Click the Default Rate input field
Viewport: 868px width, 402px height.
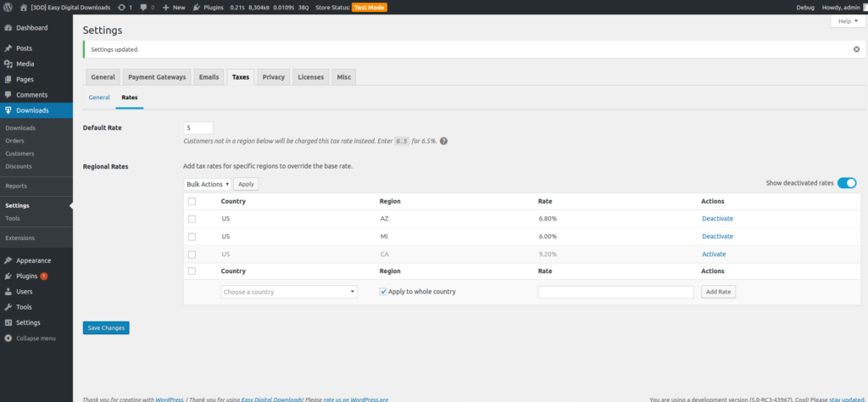click(198, 127)
